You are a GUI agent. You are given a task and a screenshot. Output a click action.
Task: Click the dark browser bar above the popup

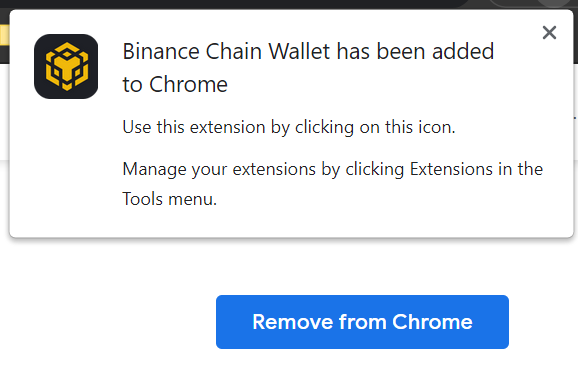tap(236, 4)
